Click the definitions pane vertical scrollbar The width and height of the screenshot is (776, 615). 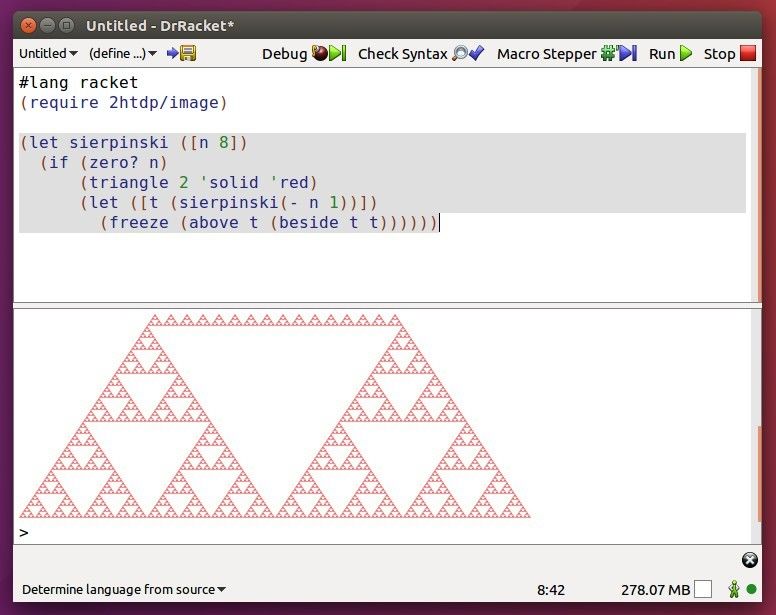tap(759, 184)
